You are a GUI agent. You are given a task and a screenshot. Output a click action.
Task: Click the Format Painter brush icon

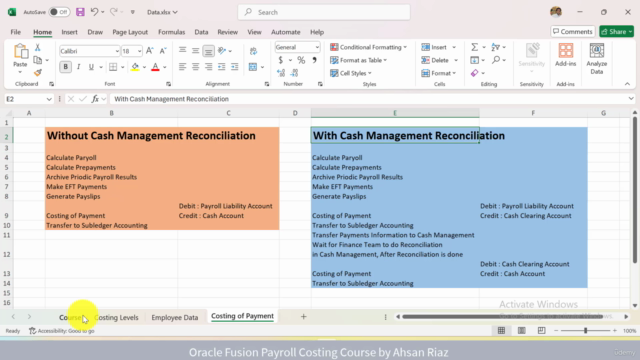click(38, 73)
